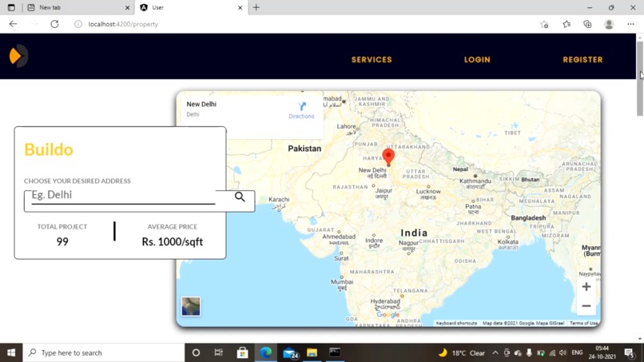Open the browser profile avatar icon
The image size is (644, 362).
(609, 24)
